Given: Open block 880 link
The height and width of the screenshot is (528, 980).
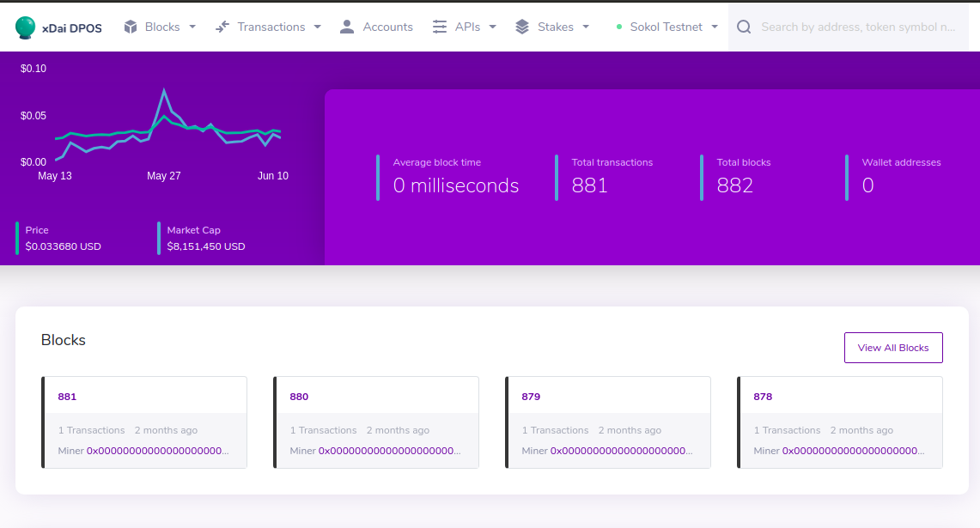Looking at the screenshot, I should [x=299, y=396].
